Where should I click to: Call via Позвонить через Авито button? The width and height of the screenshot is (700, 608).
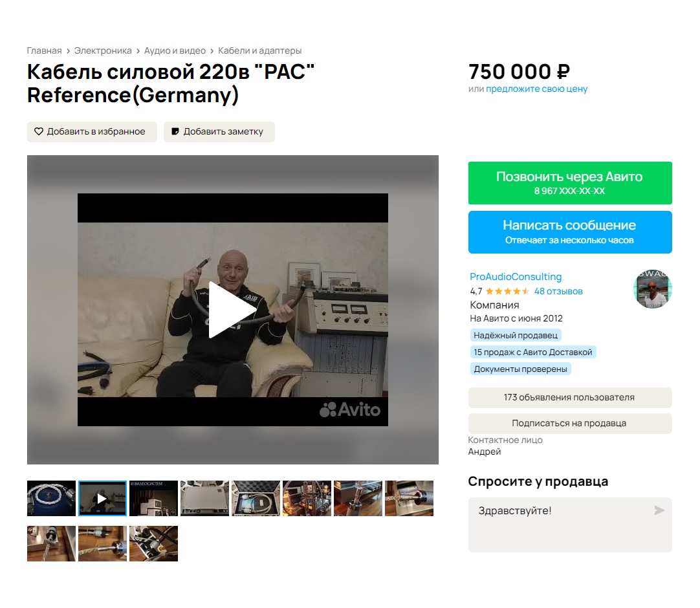570,183
